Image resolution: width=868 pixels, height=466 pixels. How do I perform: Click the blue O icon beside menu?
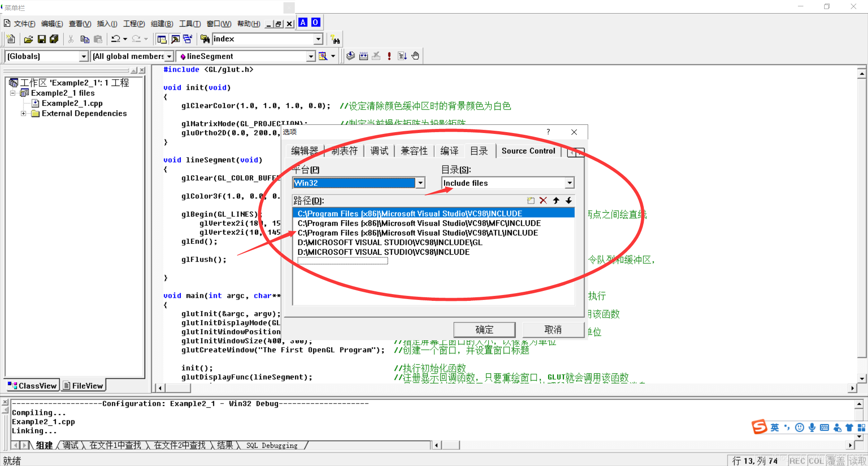(316, 22)
